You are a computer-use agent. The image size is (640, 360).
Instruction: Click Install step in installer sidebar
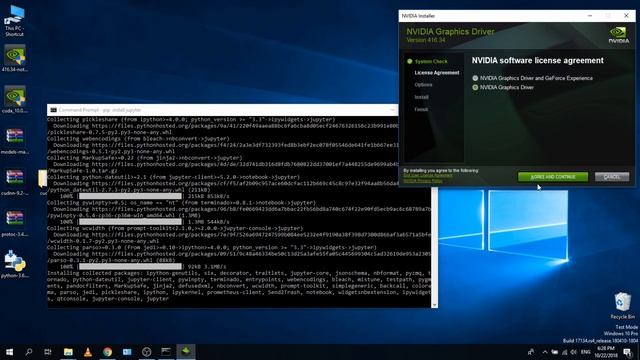point(421,97)
